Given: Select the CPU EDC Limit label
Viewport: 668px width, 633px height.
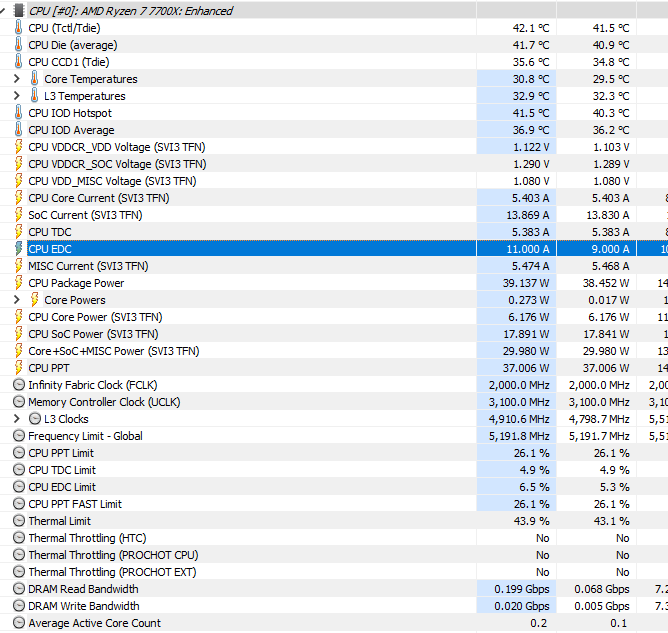Looking at the screenshot, I should coord(62,487).
